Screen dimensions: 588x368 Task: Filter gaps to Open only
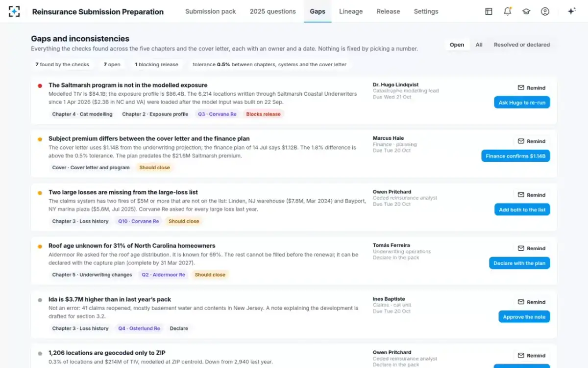pyautogui.click(x=457, y=45)
